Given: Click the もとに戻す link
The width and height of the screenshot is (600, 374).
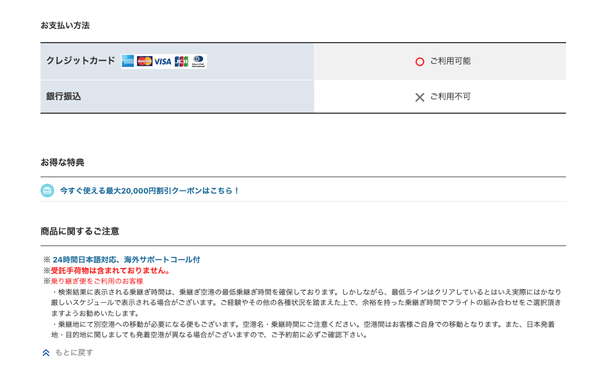Looking at the screenshot, I should (x=74, y=353).
